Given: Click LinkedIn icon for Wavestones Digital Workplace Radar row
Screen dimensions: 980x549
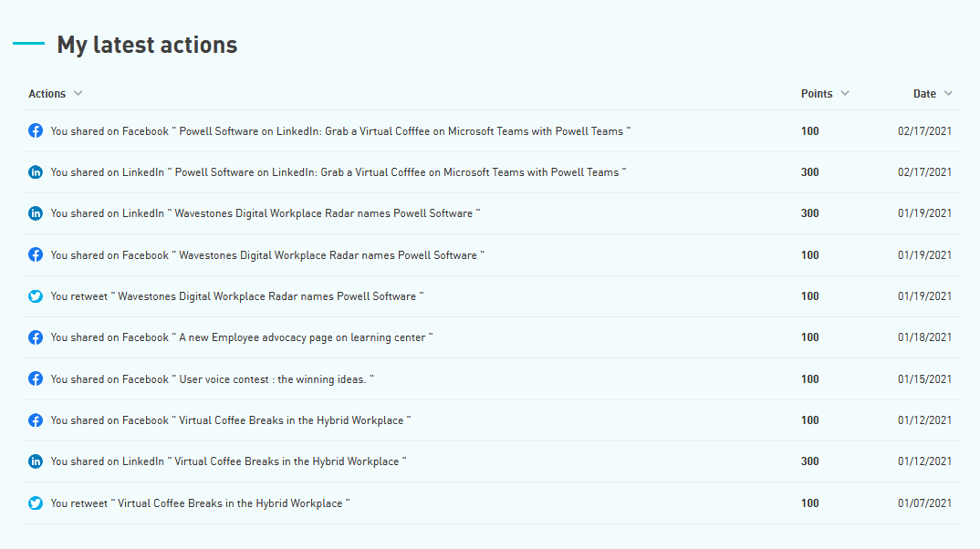Looking at the screenshot, I should [x=36, y=213].
